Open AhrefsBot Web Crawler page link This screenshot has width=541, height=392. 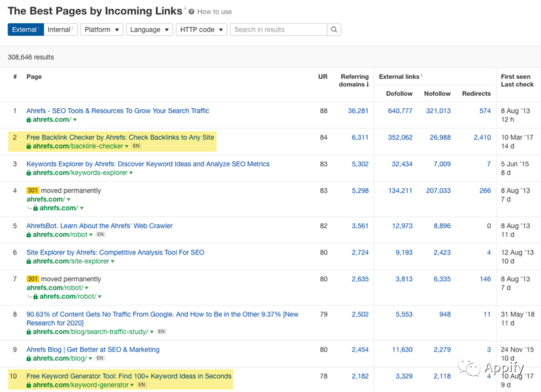coord(99,226)
